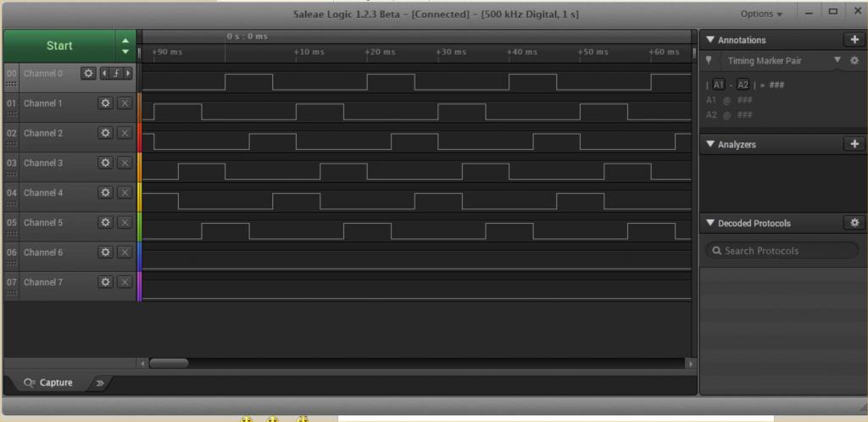Viewport: 868px width, 422px height.
Task: Toggle the X button on Channel 7
Action: coord(124,282)
